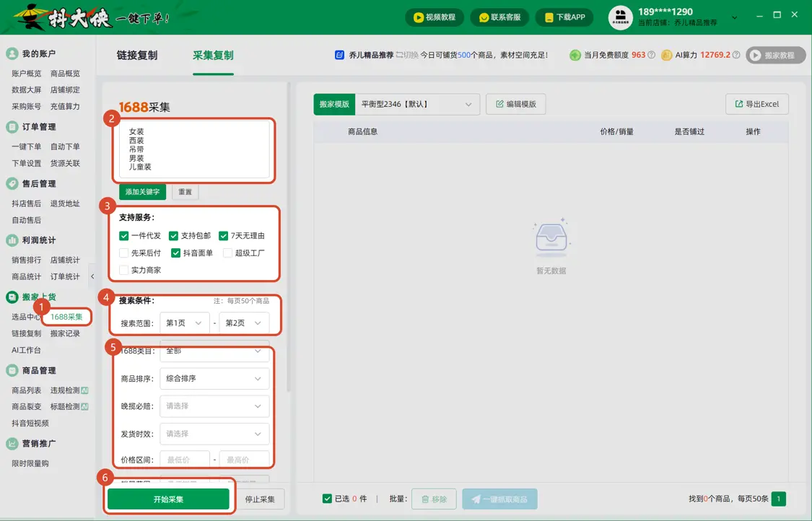This screenshot has width=812, height=521.
Task: Toggle the 已选 select-all checkbox
Action: [x=327, y=499]
